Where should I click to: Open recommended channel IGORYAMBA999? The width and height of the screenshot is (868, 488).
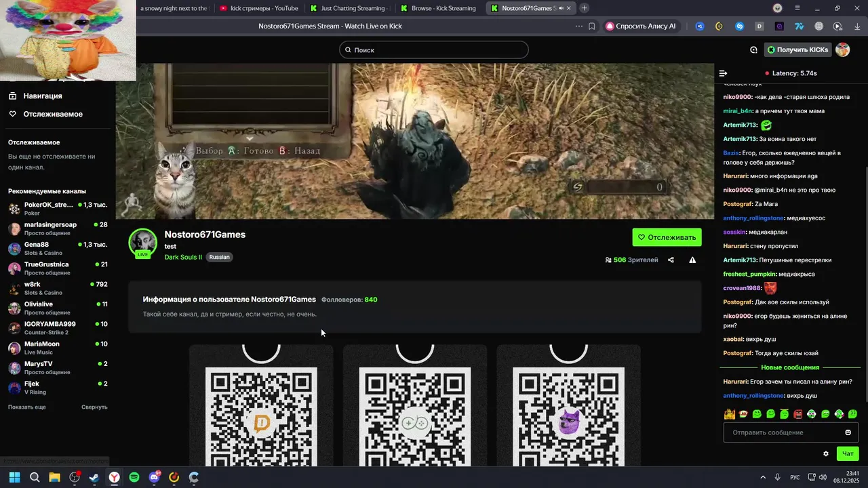(57, 327)
